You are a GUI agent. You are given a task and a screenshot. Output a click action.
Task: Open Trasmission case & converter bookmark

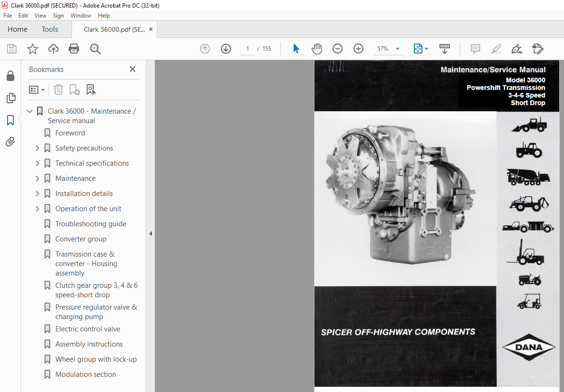pyautogui.click(x=86, y=264)
